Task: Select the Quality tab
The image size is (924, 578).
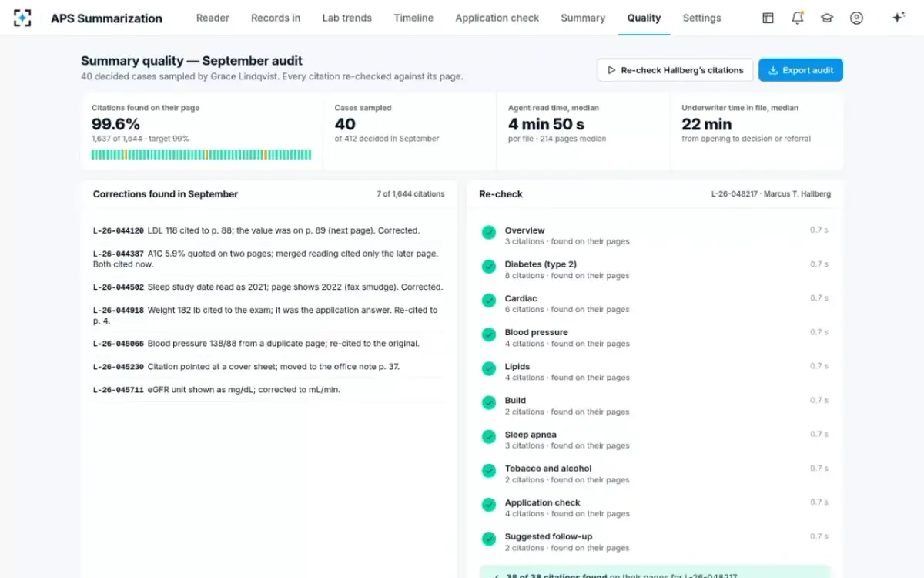Action: pos(644,18)
